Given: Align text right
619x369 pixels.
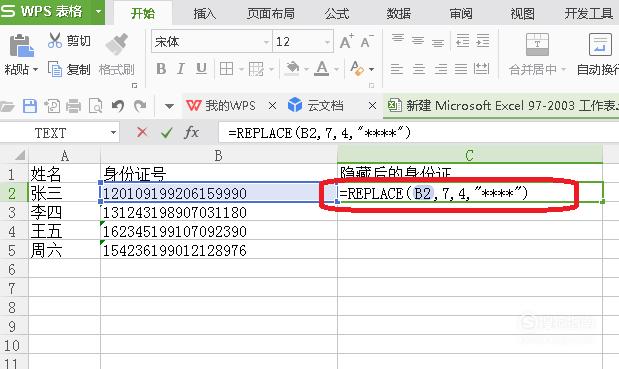Looking at the screenshot, I should pyautogui.click(x=441, y=69).
